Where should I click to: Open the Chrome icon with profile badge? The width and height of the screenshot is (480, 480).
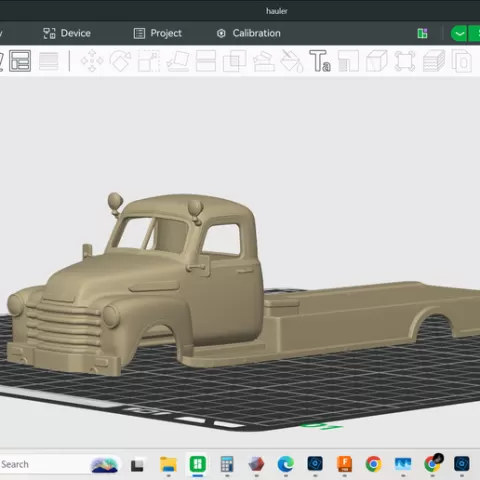click(x=433, y=464)
